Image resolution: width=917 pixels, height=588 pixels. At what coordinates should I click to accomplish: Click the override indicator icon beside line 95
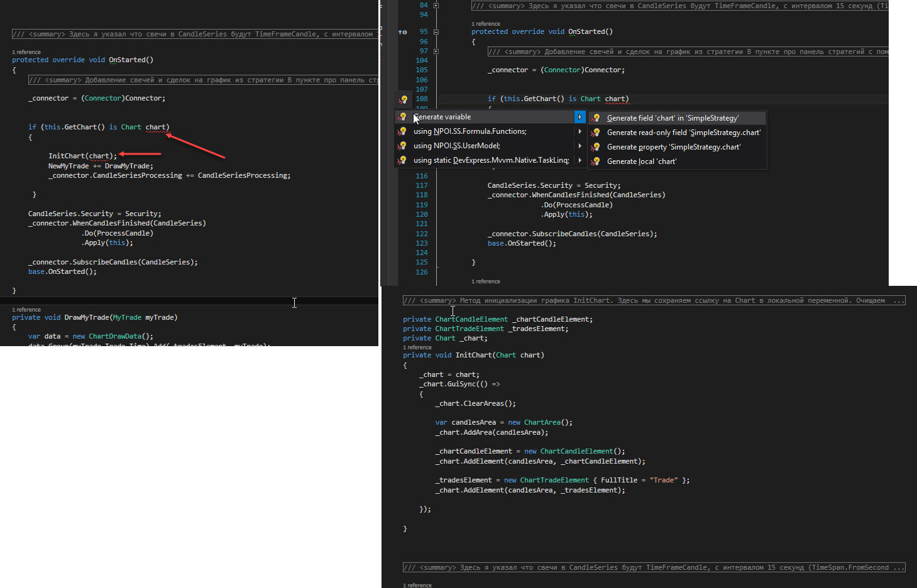pos(402,31)
